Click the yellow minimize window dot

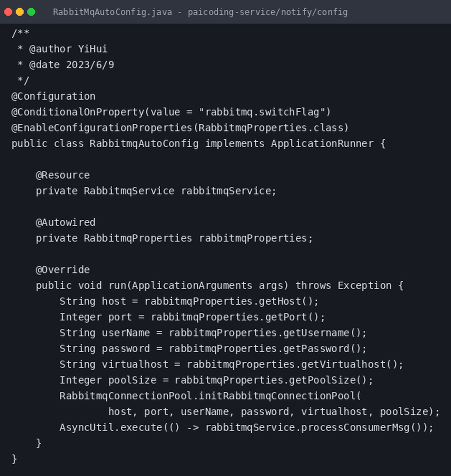pyautogui.click(x=20, y=12)
